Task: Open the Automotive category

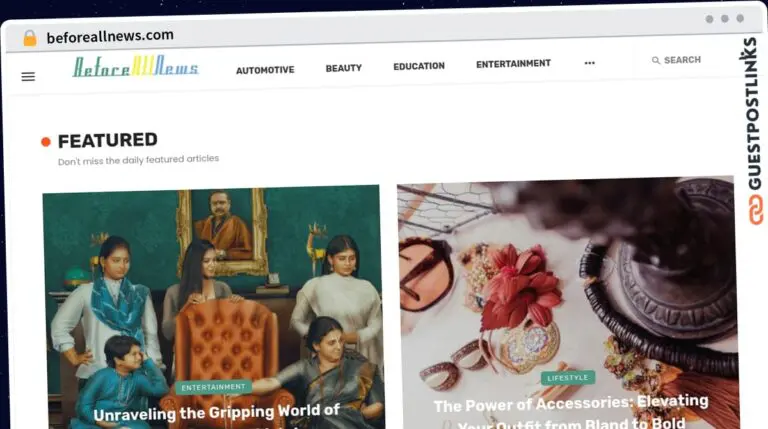Action: tap(265, 70)
